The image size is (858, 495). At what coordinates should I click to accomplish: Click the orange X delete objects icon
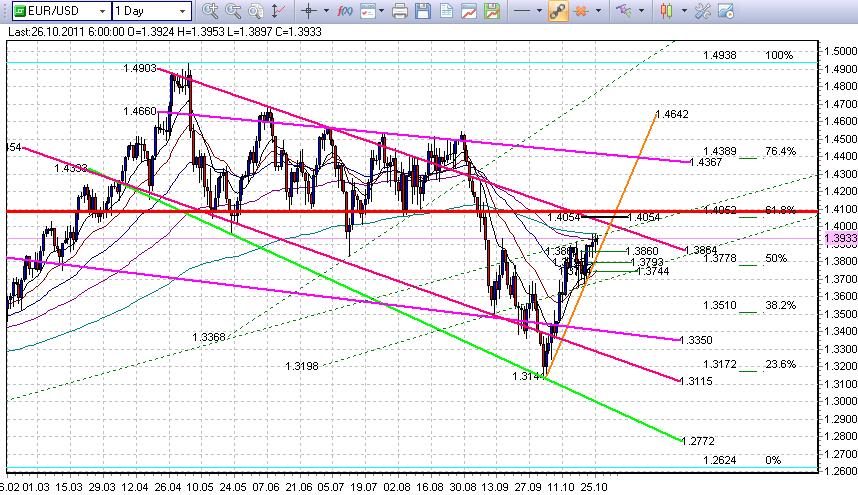tap(581, 10)
